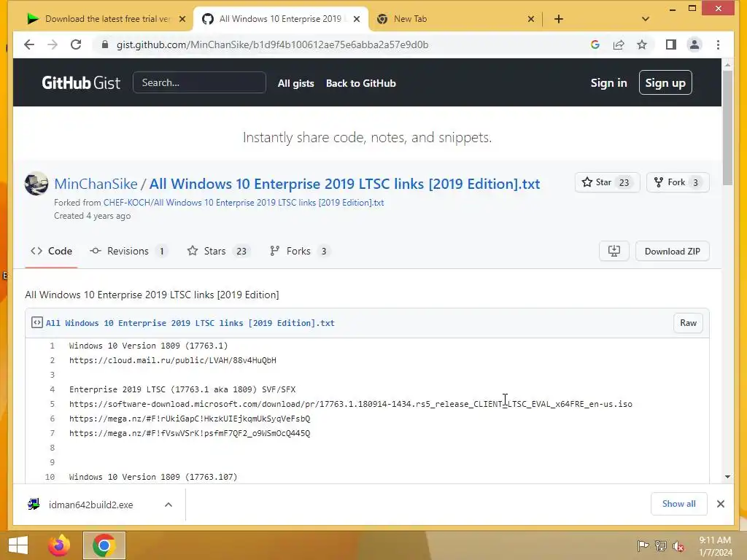Click 'Windows 10 Version 1809 (17763.107)' text
This screenshot has width=747, height=560.
pyautogui.click(x=153, y=477)
